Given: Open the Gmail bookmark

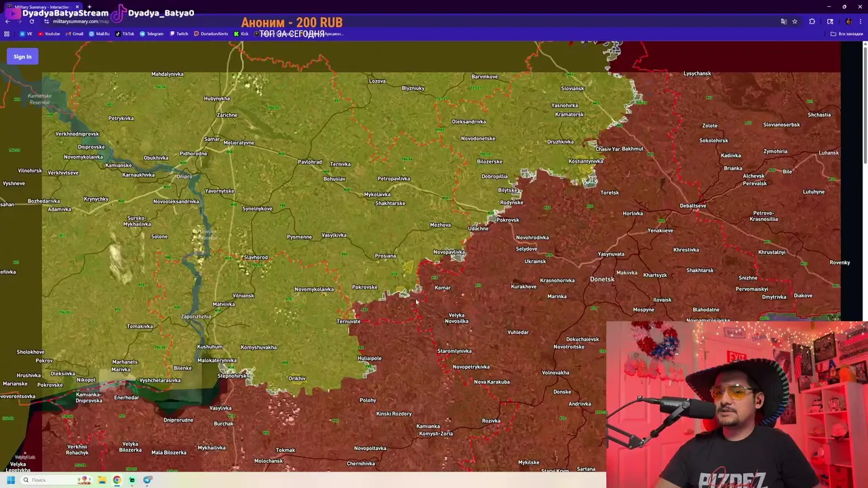Looking at the screenshot, I should coord(75,34).
